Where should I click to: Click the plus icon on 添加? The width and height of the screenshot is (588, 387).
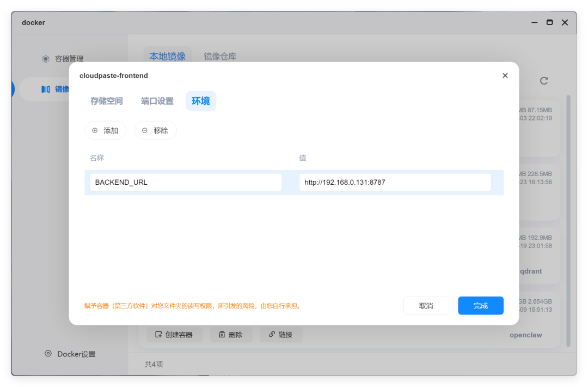95,130
